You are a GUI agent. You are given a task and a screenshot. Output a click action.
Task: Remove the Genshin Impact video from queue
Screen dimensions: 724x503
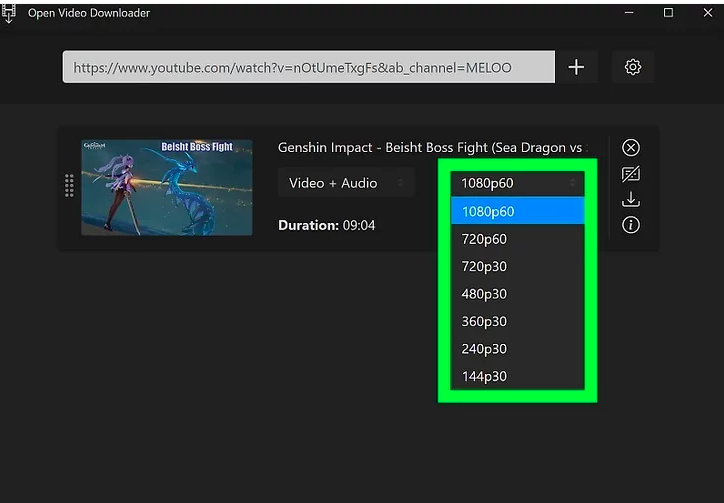coord(631,148)
